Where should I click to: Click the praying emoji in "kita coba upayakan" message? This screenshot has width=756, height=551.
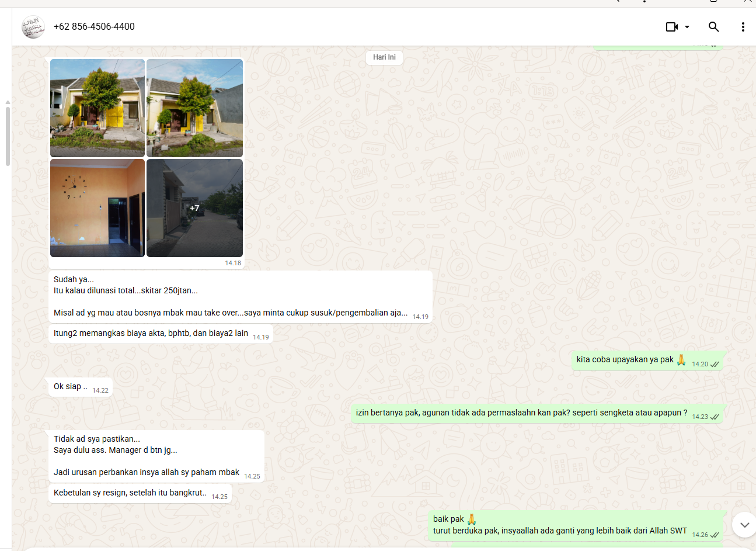point(681,359)
